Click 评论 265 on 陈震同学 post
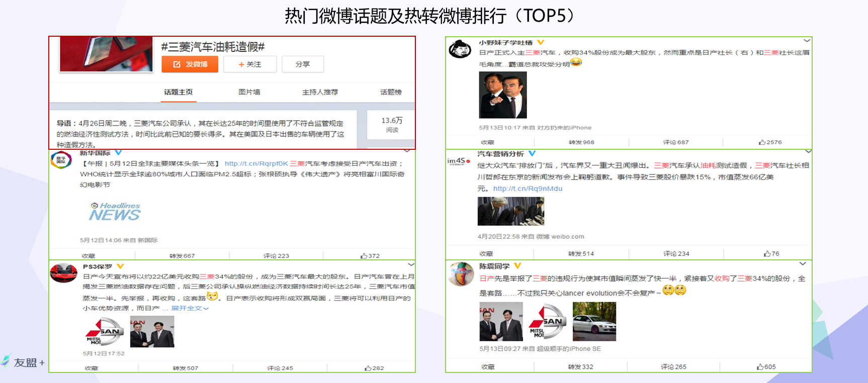 click(x=673, y=367)
